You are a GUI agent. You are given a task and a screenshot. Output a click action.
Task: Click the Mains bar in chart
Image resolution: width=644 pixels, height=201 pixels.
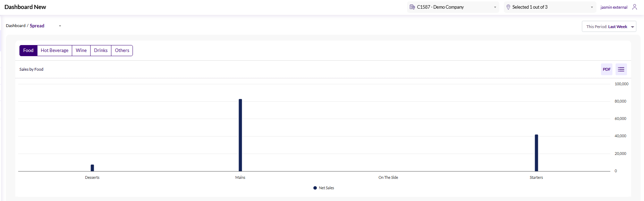click(240, 135)
